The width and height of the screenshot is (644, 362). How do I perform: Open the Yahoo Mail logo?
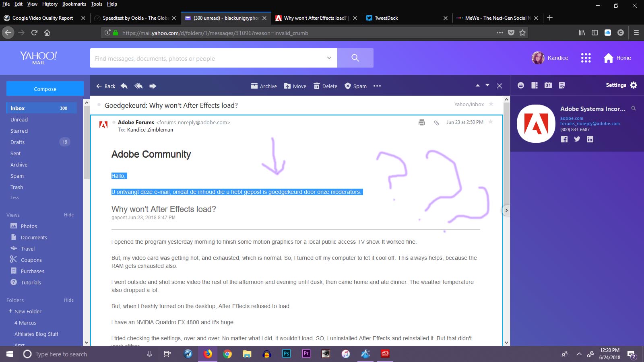[x=39, y=58]
